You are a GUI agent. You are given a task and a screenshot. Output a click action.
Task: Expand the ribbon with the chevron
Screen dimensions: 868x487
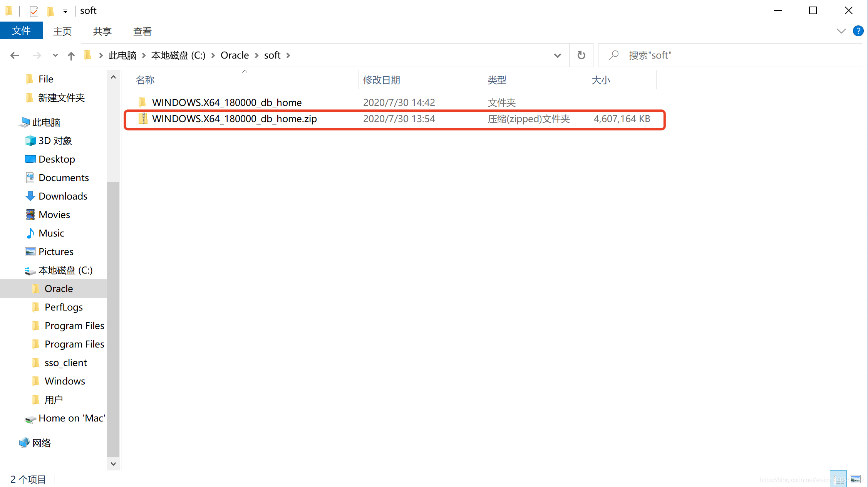click(x=841, y=31)
